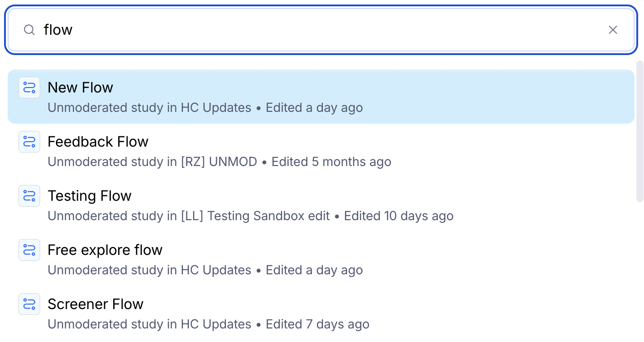Open the New Flow search result
This screenshot has height=342, width=644.
coord(80,88)
